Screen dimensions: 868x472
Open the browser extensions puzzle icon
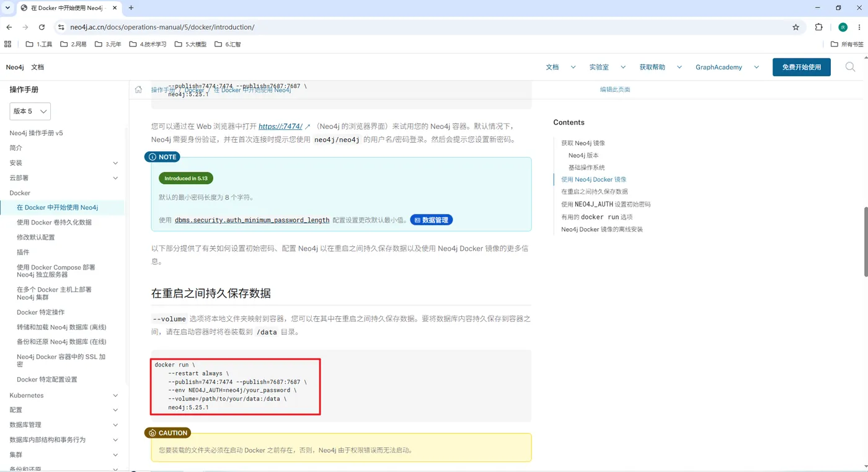[x=819, y=27]
